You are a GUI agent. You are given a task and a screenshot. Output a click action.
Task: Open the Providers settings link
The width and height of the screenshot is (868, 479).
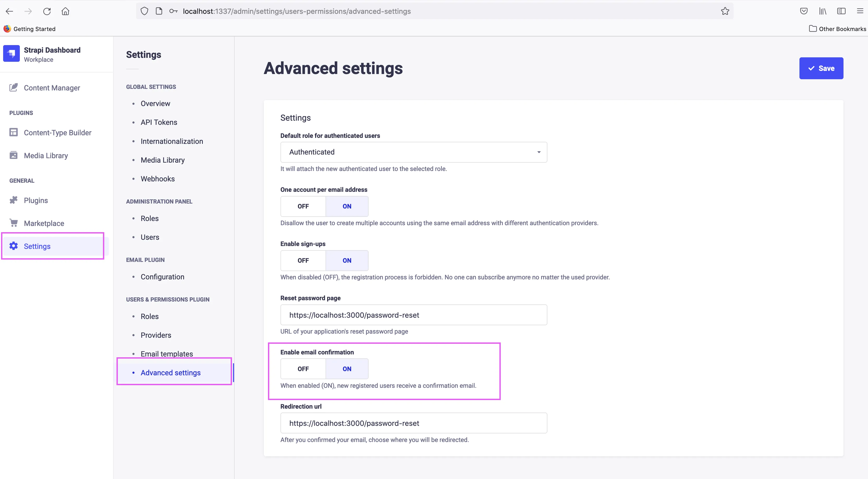[156, 335]
